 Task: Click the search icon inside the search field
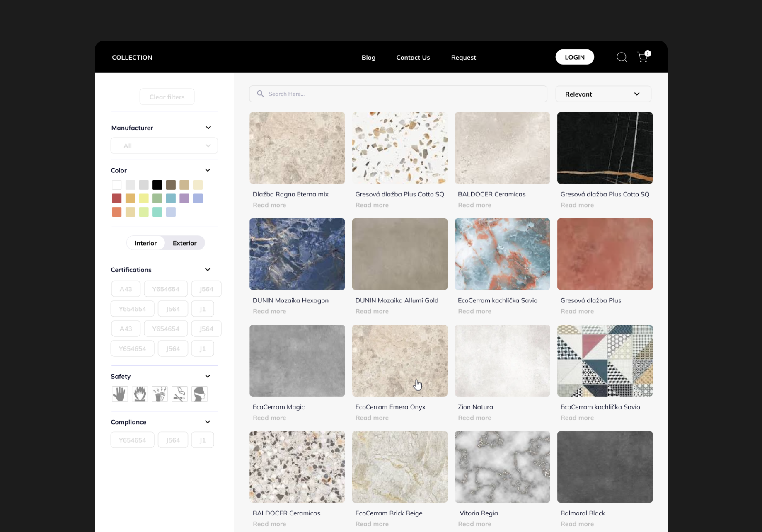260,94
